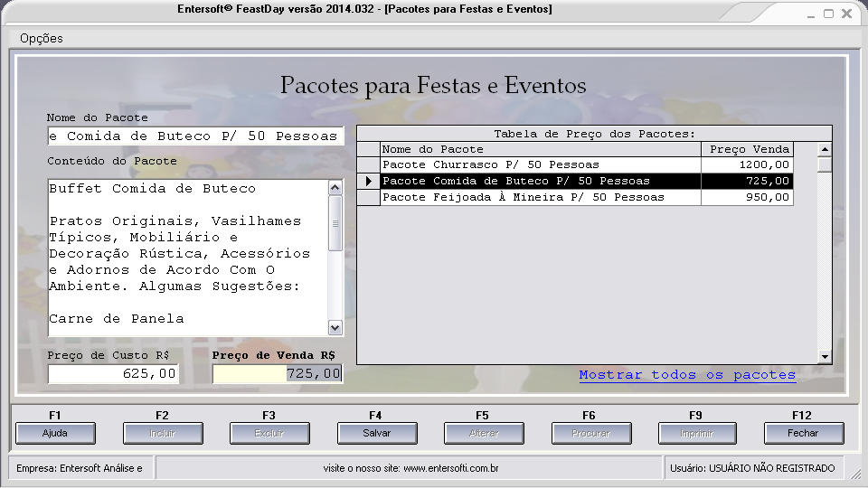Click the price table scrollbar thumb
The height and width of the screenshot is (488, 868).
click(x=825, y=164)
